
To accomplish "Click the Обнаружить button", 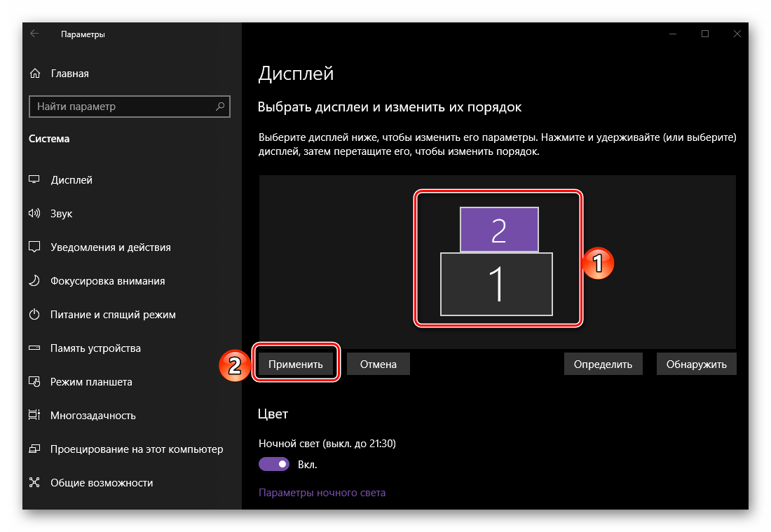I will 696,364.
